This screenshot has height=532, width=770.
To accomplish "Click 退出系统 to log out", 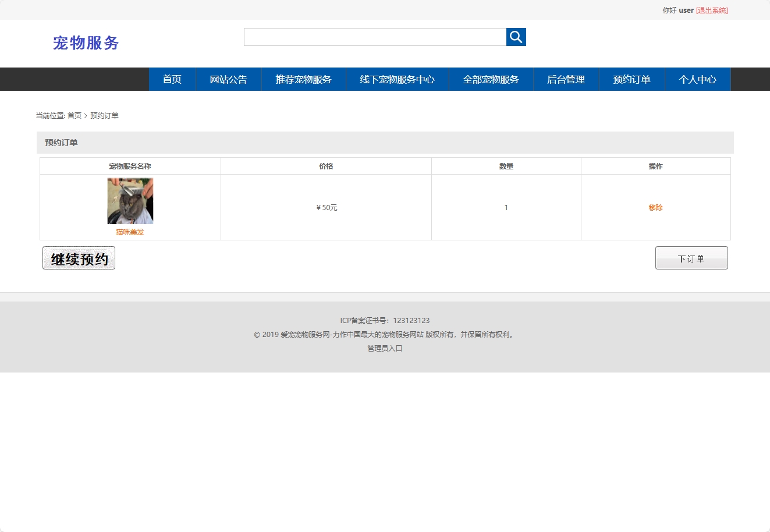I will (711, 10).
